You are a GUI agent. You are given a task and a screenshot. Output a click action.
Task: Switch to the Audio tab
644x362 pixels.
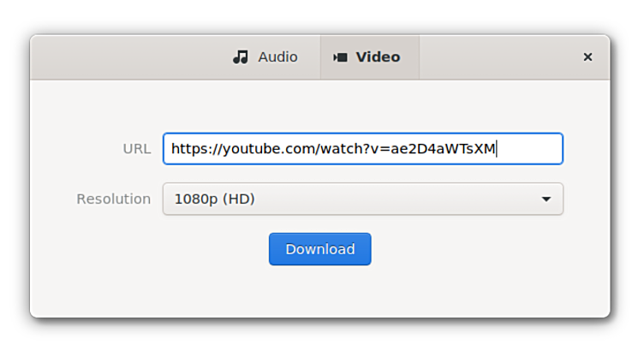pyautogui.click(x=265, y=57)
